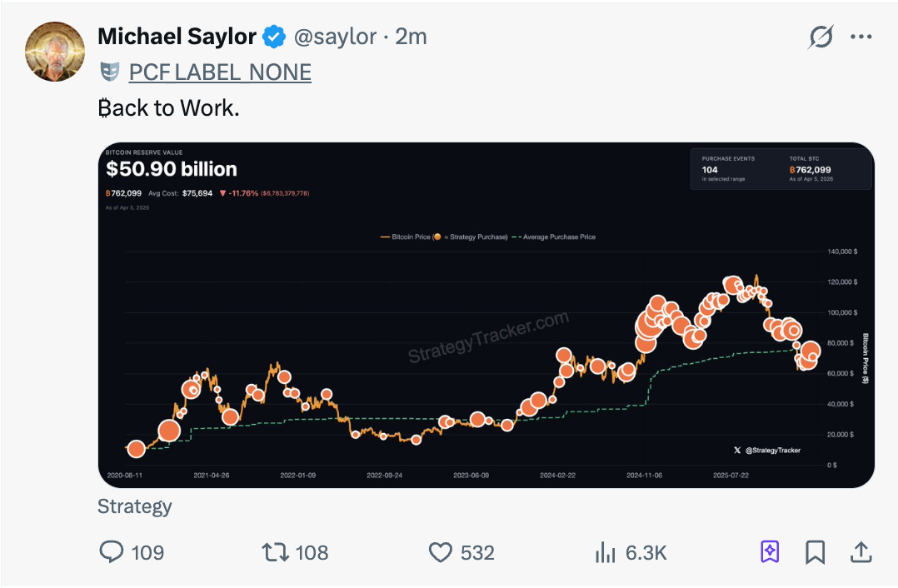Click the repost arrows icon
The width and height of the screenshot is (898, 588).
(273, 551)
